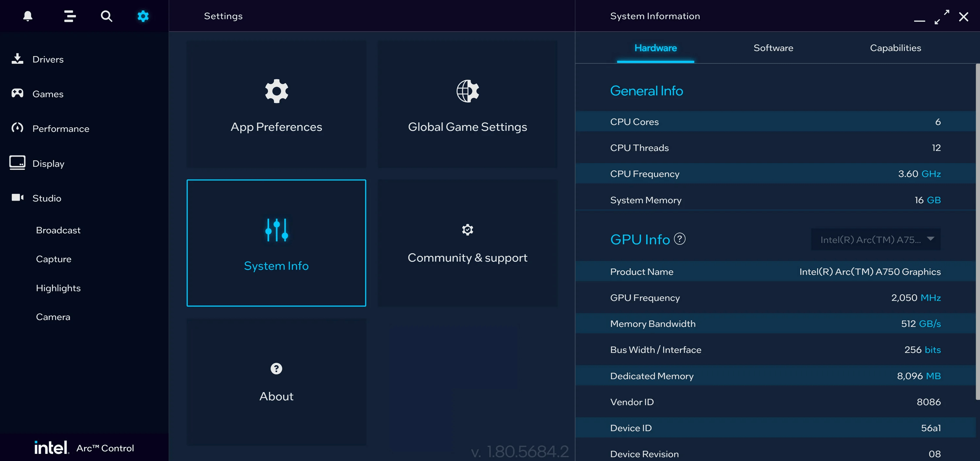Open the About tile
Image resolution: width=980 pixels, height=461 pixels.
[x=276, y=382]
